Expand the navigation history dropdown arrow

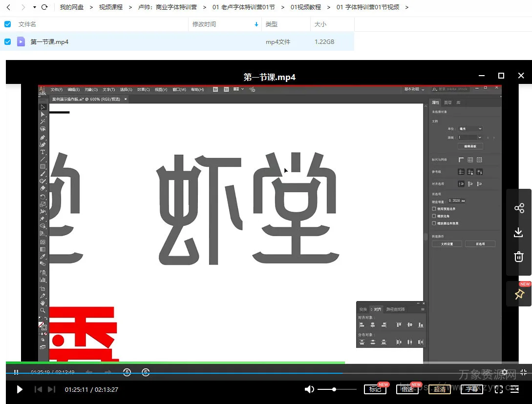click(34, 7)
